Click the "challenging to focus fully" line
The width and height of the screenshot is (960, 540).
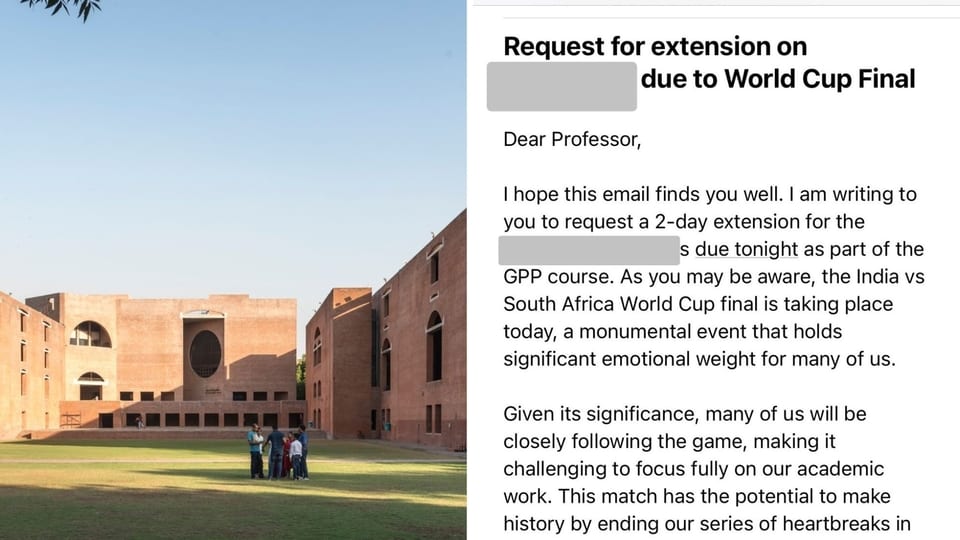(694, 469)
